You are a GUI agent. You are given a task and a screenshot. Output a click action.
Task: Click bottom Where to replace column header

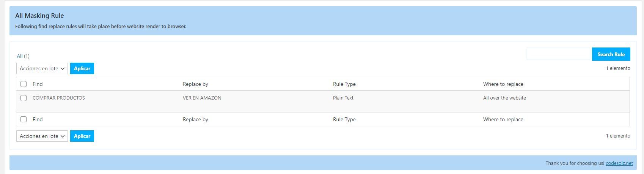pos(503,119)
